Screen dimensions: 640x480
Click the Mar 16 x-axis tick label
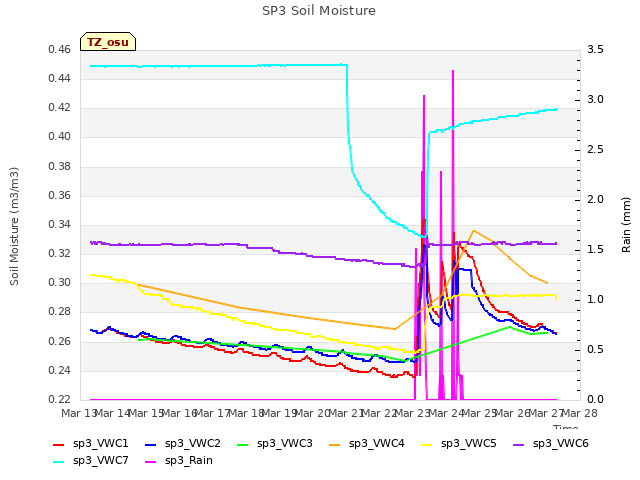coord(179,413)
